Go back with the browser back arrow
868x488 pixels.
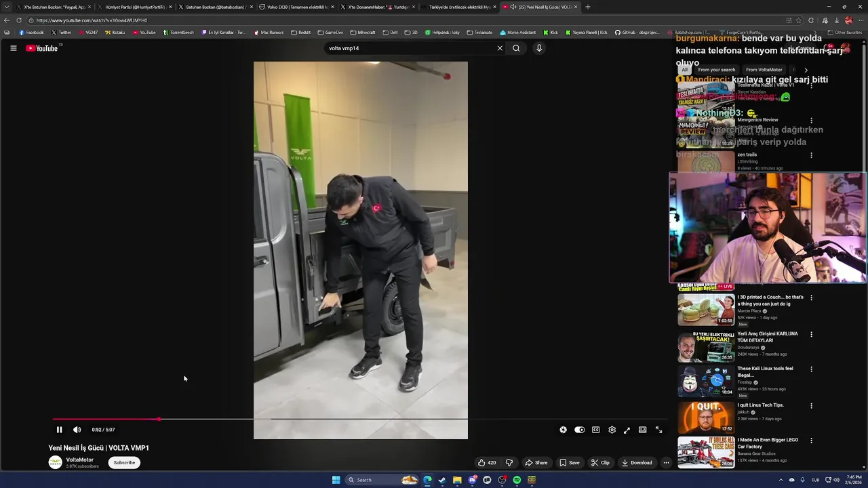coord(7,20)
